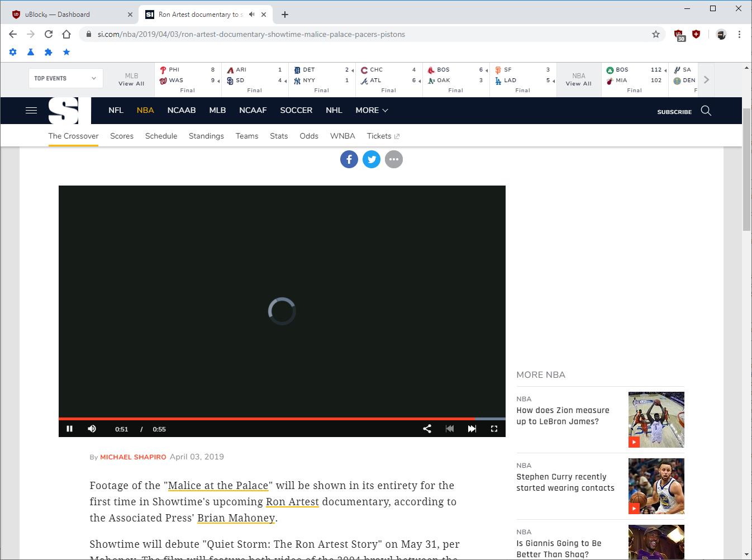Open more sharing options via ellipsis icon
Screen dimensions: 752x560
[x=394, y=159]
